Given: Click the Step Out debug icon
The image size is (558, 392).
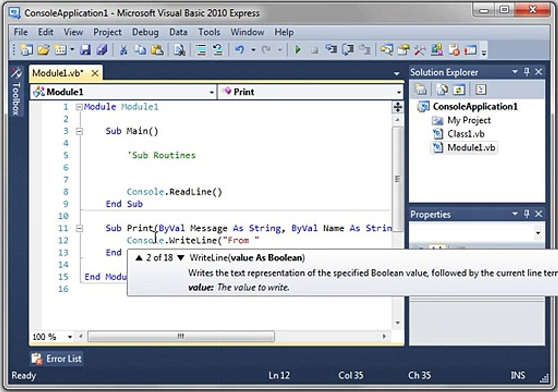Looking at the screenshot, I should tap(364, 50).
